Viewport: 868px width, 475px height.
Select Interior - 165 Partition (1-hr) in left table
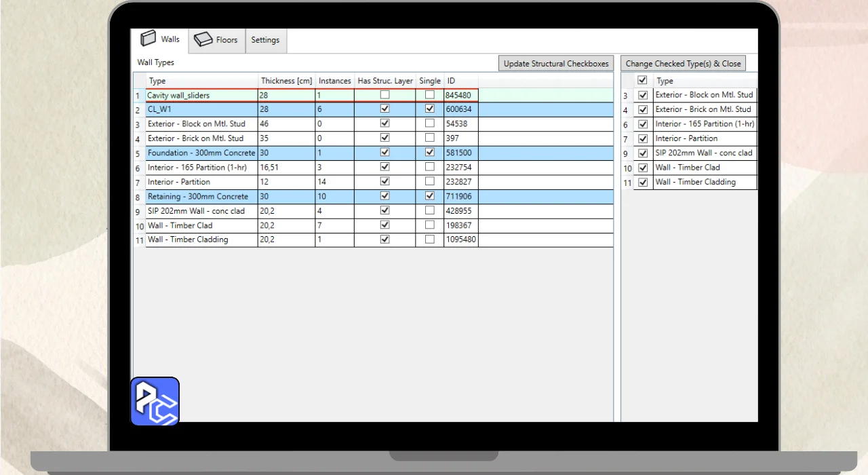(x=202, y=168)
